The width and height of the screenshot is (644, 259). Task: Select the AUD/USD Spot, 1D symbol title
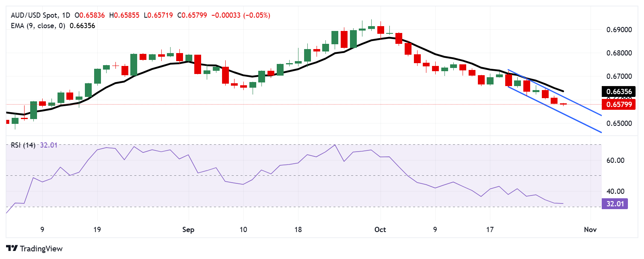tap(40, 15)
